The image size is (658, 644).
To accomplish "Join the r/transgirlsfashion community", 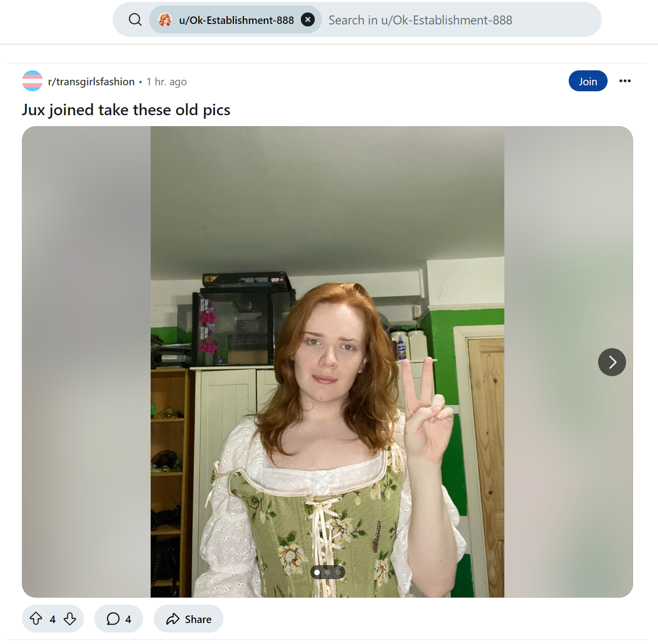I will pos(588,81).
